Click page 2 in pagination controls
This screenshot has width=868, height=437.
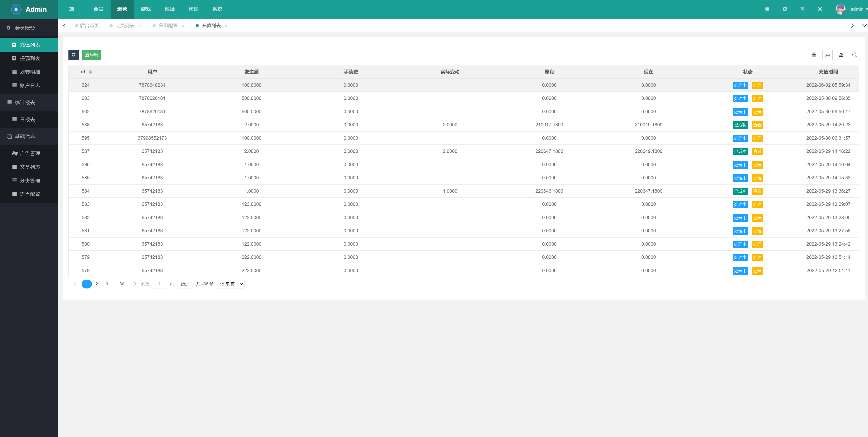tap(97, 284)
